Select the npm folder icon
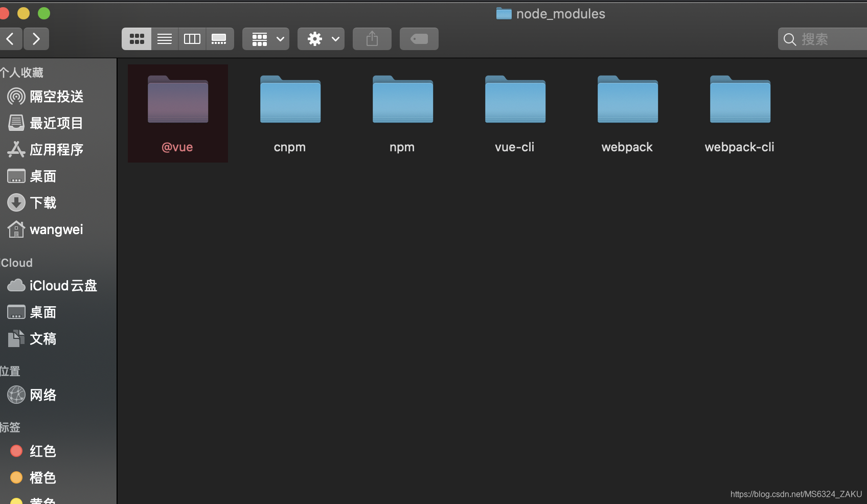The image size is (867, 504). 403,99
